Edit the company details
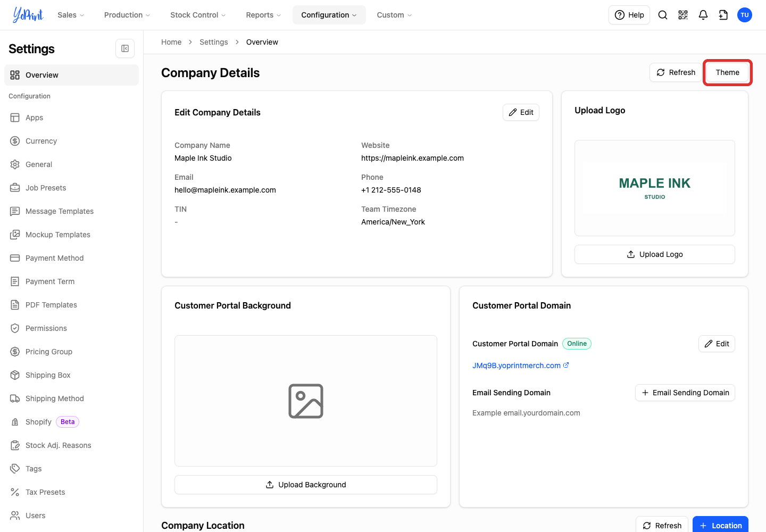Viewport: 766px width, 532px height. coord(521,112)
